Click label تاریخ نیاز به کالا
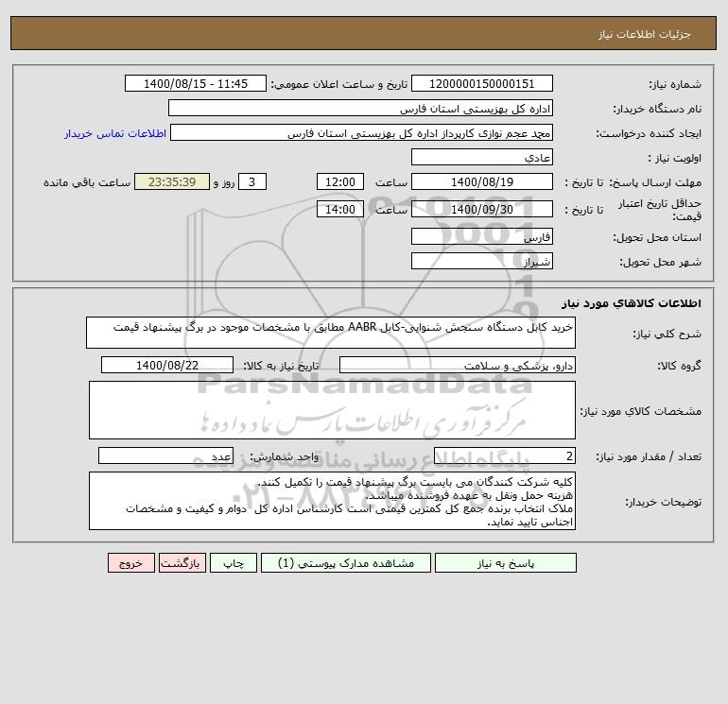The width and height of the screenshot is (728, 704). pyautogui.click(x=282, y=366)
